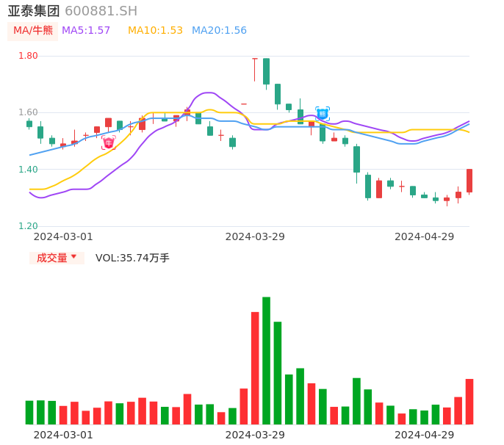The image size is (504, 445).
Task: Click the rightmost red volume bar
Action: (469, 401)
